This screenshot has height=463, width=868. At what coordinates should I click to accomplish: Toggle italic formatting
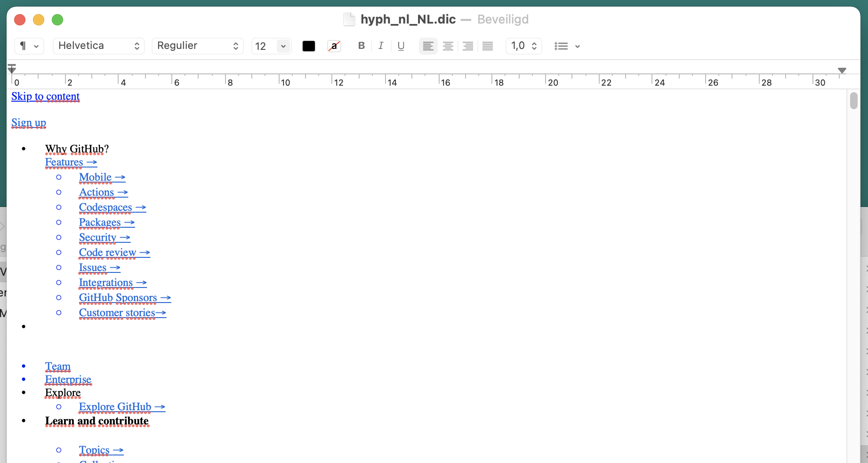click(x=381, y=46)
